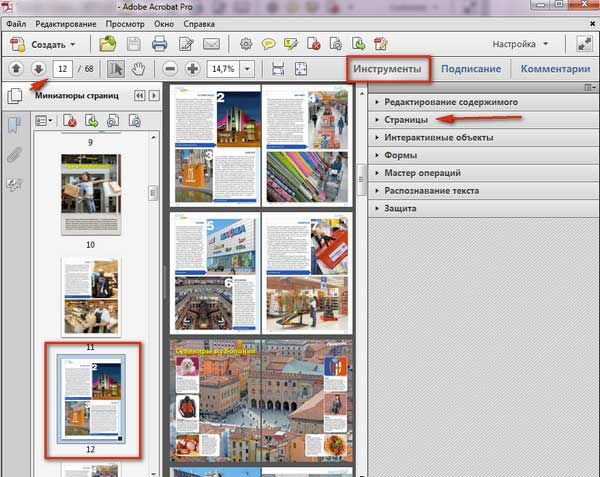Screen dimensions: 600x477
Task: Collapse the thumbnails panel with double arrow
Action: pos(139,96)
